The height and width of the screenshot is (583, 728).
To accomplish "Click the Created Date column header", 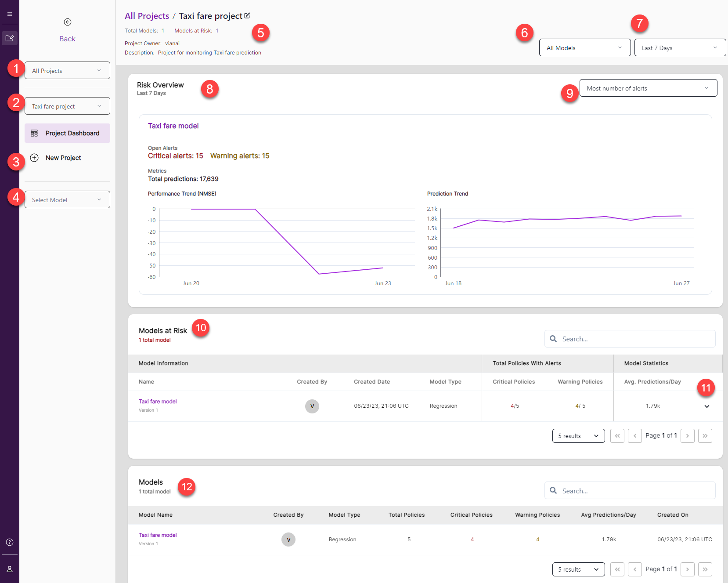I will pos(372,382).
